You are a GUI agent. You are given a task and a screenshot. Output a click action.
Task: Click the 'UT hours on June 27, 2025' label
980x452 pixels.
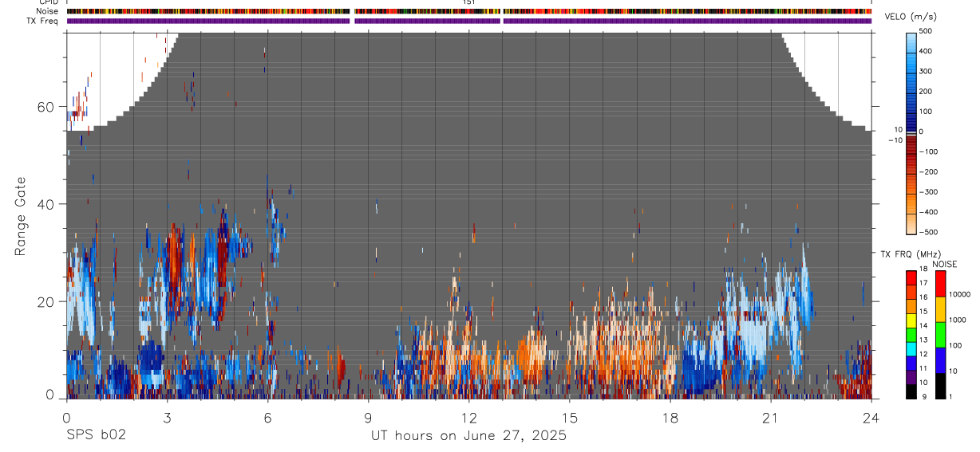[468, 436]
